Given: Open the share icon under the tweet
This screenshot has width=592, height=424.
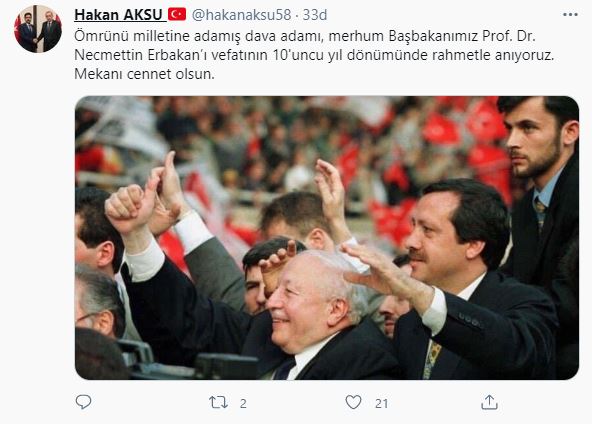Looking at the screenshot, I should click(x=489, y=402).
